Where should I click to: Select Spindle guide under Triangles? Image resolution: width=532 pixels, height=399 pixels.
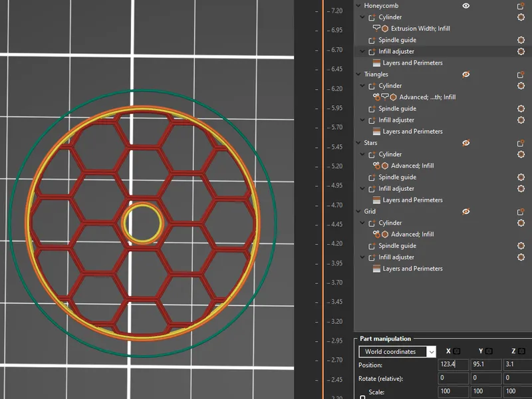pos(397,109)
